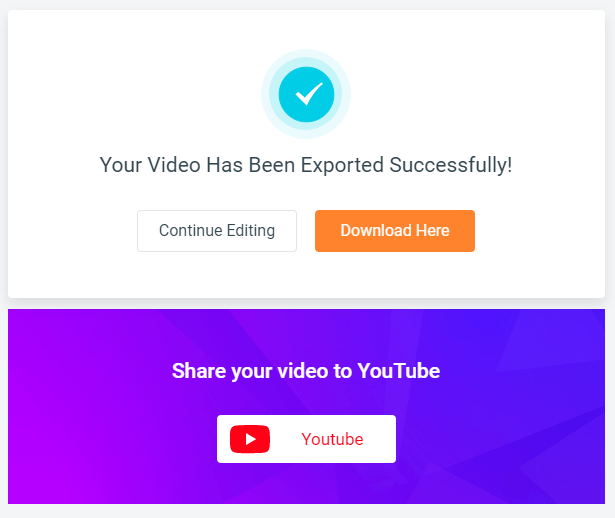Click the red YouTube play logo

coord(250,439)
